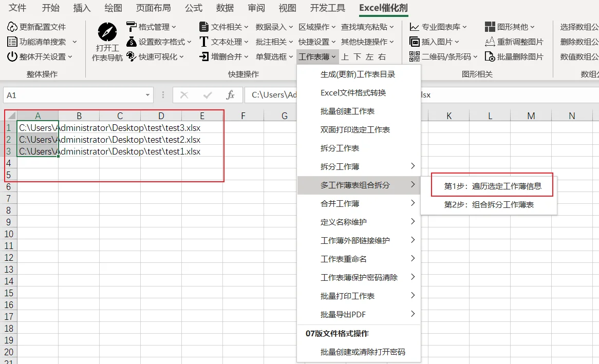Confirm the formula bar entry with checkmark
Screen dimensions: 599x364
pos(208,95)
